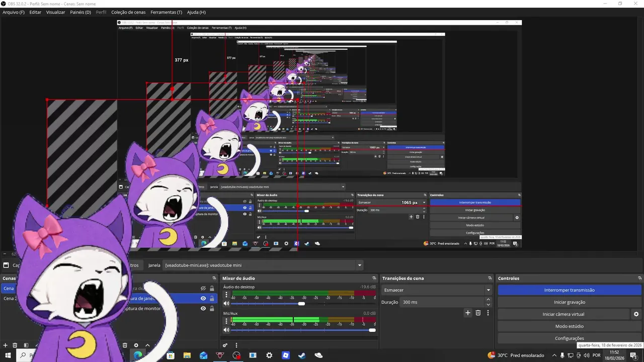Click Iniciar câmera virtual button
Screen dimensions: 644x362
[563, 314]
